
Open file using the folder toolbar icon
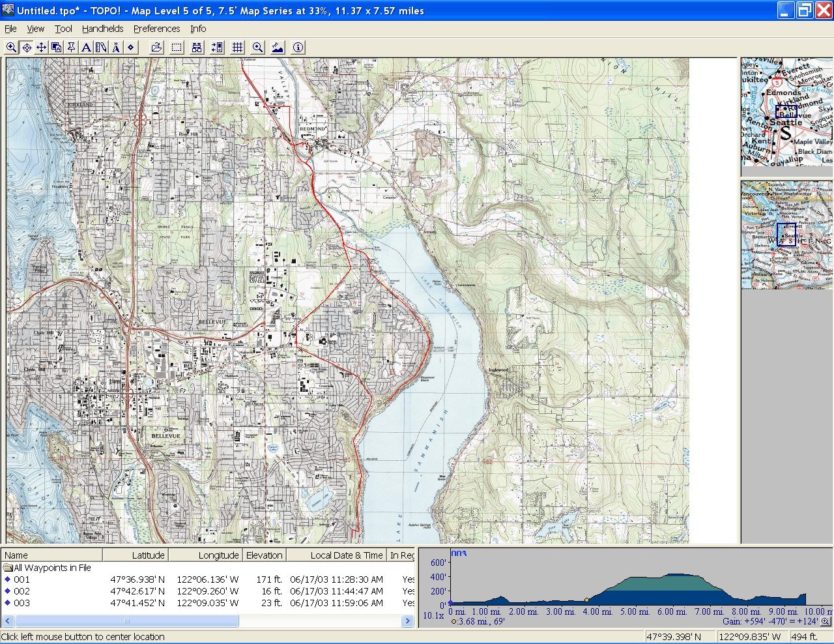pyautogui.click(x=156, y=48)
